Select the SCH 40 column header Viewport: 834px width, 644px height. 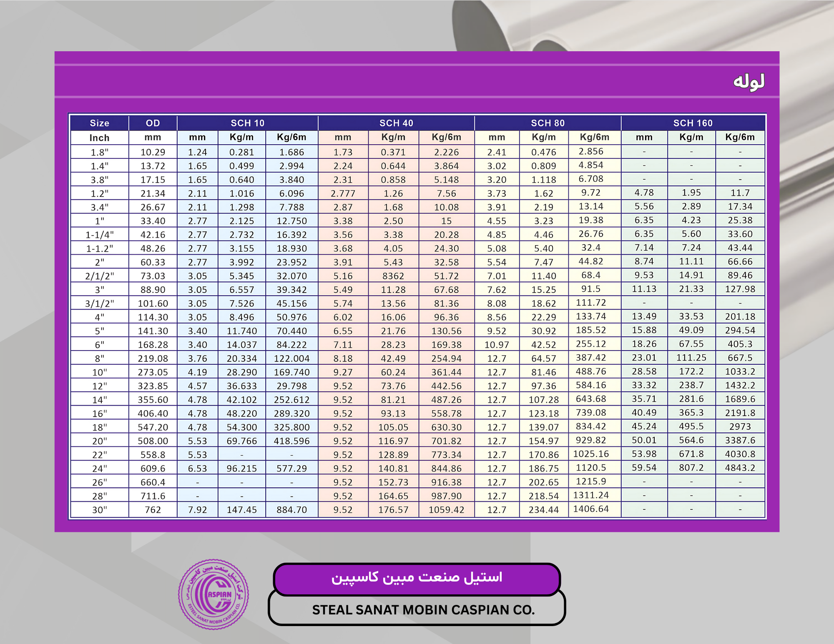396,123
